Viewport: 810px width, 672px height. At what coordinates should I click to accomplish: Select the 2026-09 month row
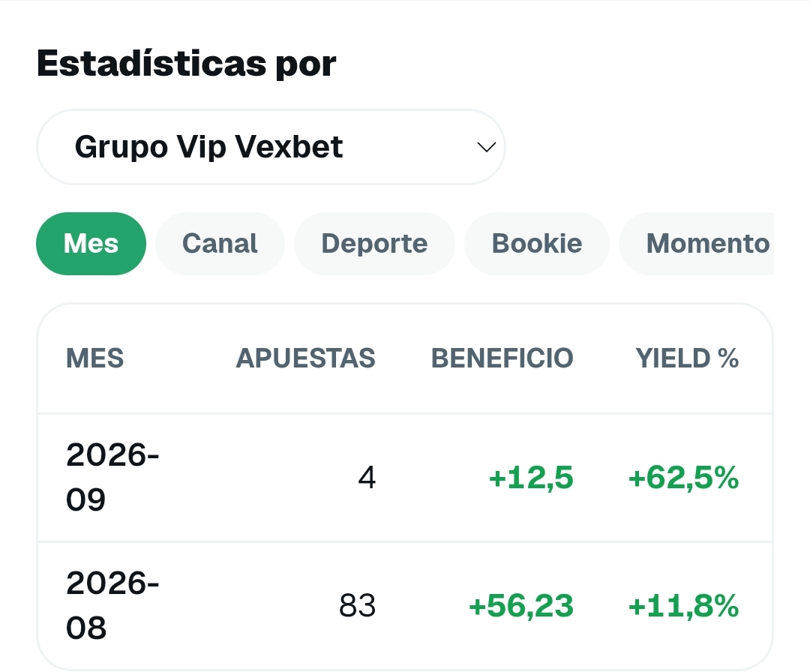coord(405,477)
